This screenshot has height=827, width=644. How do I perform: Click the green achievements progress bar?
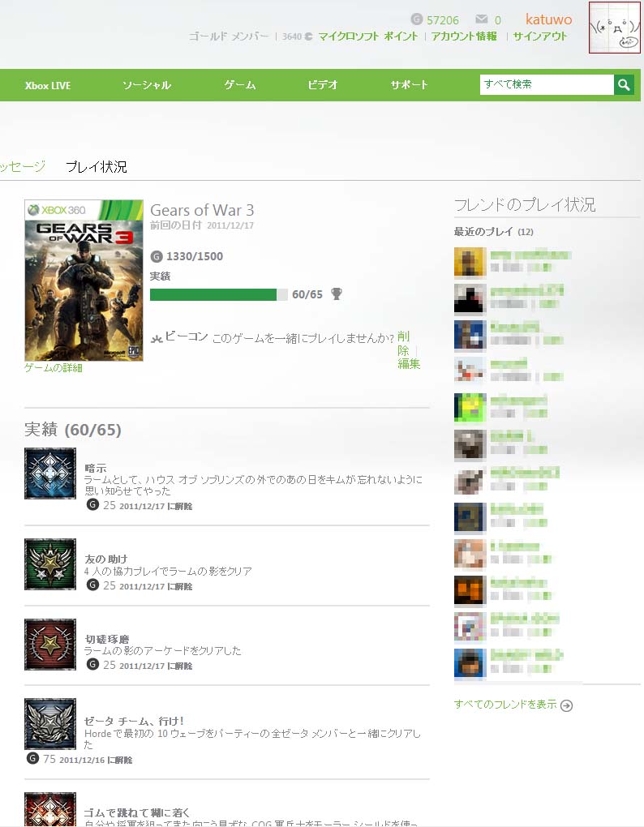click(218, 294)
